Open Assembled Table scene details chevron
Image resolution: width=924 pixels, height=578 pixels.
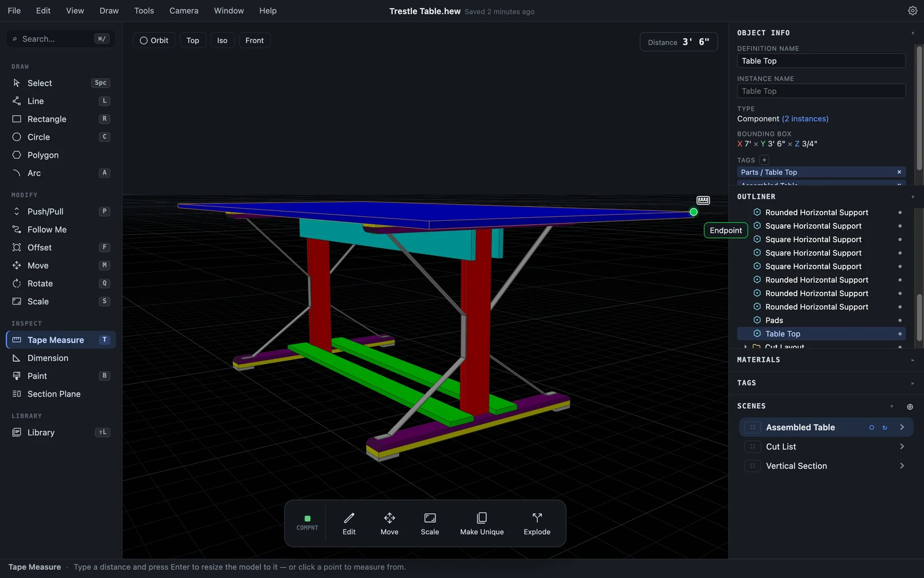(902, 427)
